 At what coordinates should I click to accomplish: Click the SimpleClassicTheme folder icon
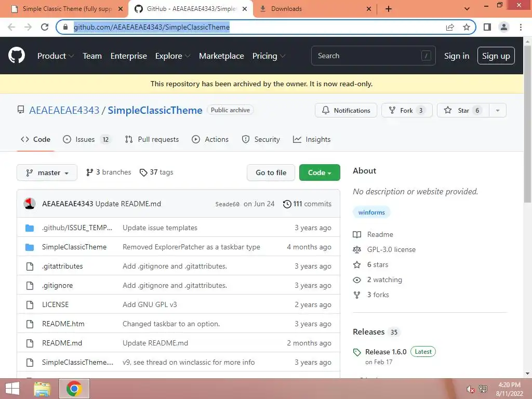tap(30, 247)
